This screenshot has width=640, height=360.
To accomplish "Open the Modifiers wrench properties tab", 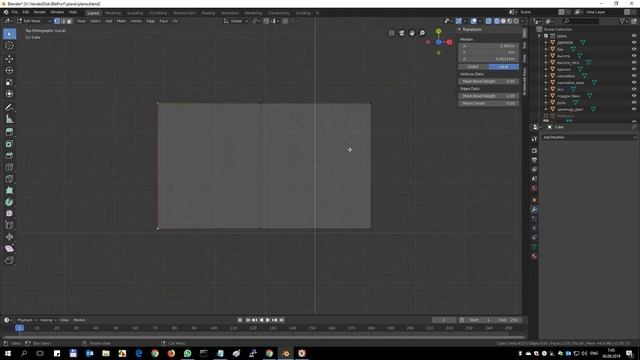I will (x=534, y=209).
